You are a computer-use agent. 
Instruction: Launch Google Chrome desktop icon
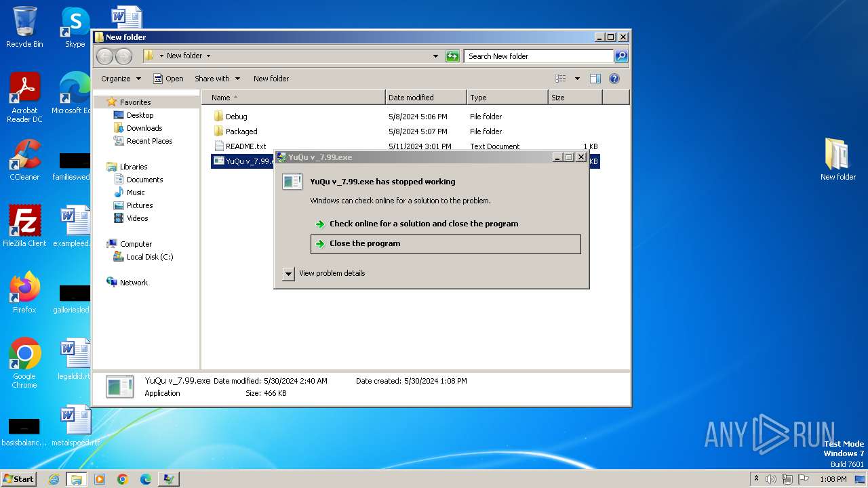(x=24, y=363)
